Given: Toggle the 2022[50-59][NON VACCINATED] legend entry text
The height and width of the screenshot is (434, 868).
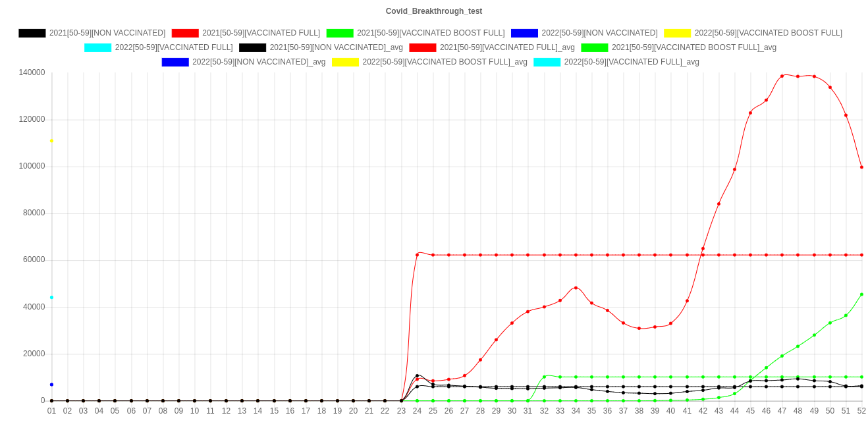Looking at the screenshot, I should coord(599,33).
